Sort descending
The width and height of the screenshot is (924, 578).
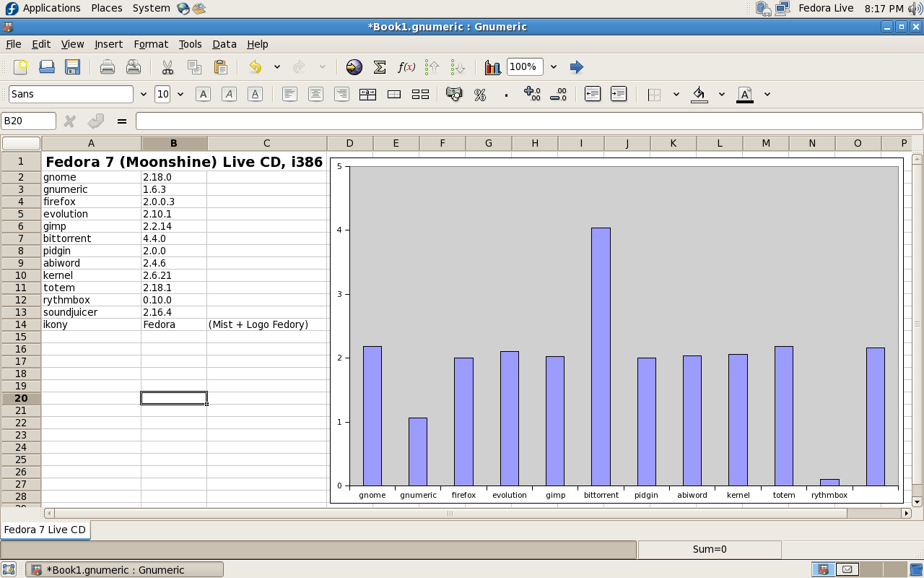point(458,67)
